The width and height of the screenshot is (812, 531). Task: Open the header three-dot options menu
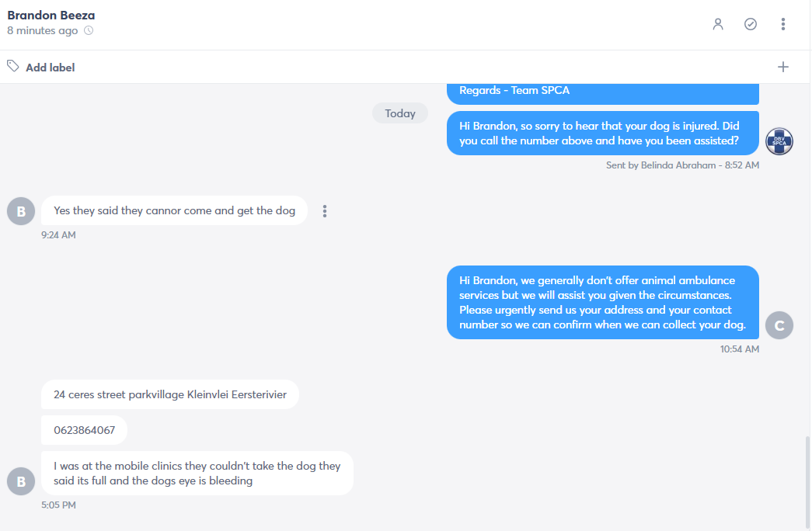click(x=783, y=24)
